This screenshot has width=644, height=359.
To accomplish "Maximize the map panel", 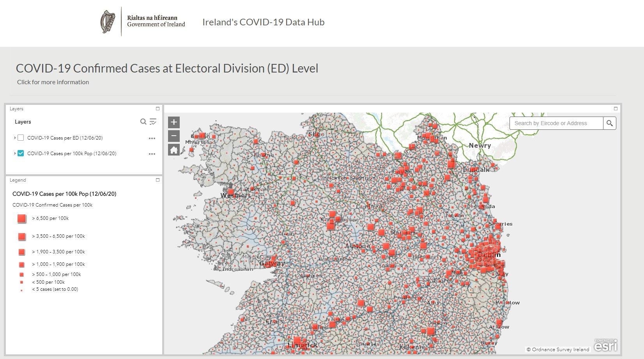I will pos(616,109).
